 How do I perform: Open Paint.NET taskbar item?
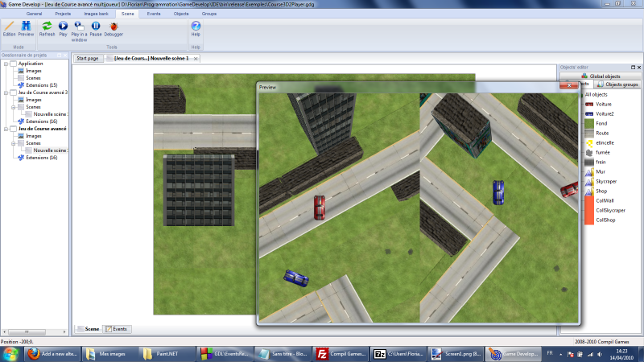pyautogui.click(x=167, y=354)
